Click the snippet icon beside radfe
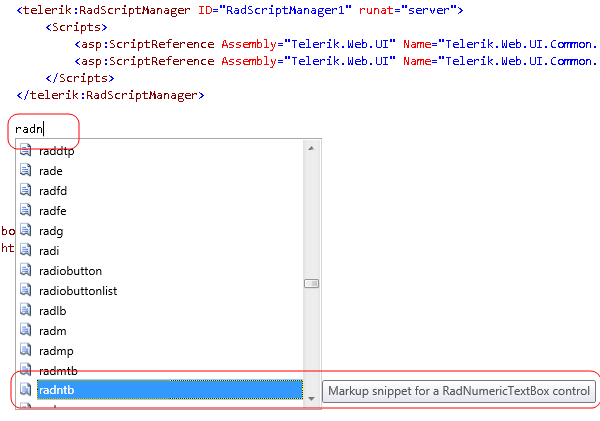 [x=25, y=210]
